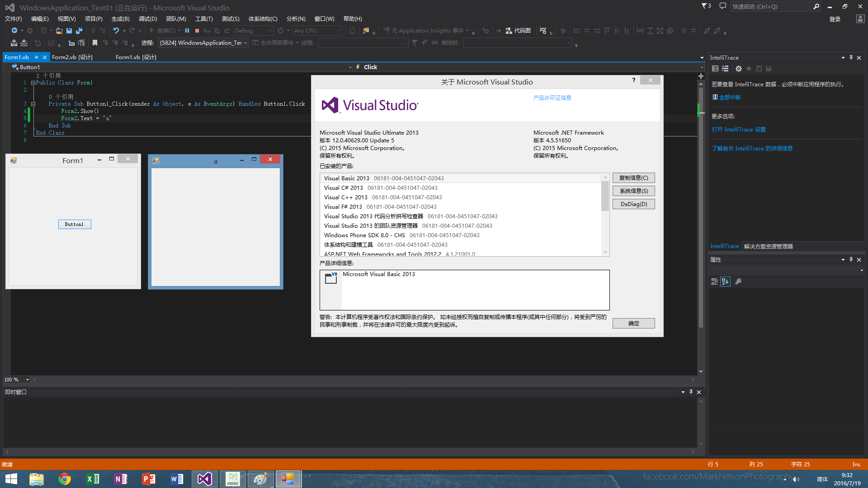The height and width of the screenshot is (488, 868).
Task: Select Visual C++ 2013 in installed products list
Action: tap(461, 197)
